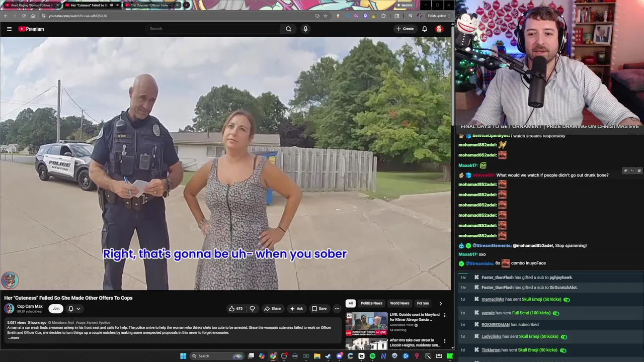644x362 pixels.
Task: Like the video with 675 likes
Action: point(235,309)
